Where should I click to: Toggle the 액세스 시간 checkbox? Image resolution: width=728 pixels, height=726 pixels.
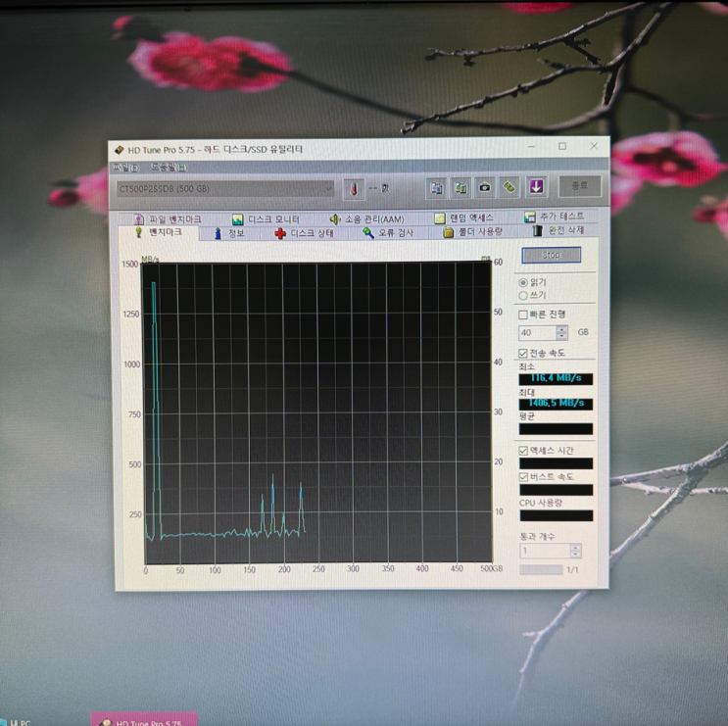pyautogui.click(x=524, y=451)
